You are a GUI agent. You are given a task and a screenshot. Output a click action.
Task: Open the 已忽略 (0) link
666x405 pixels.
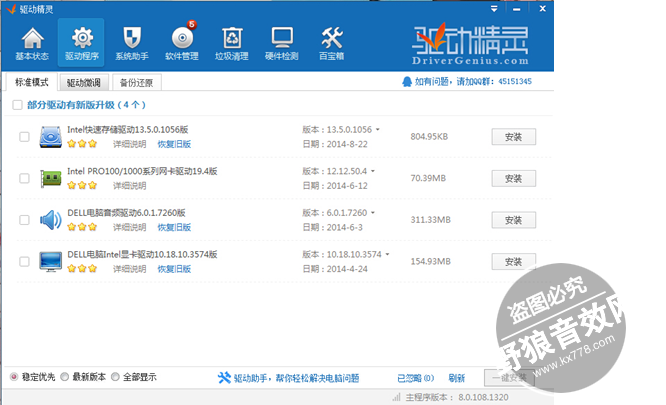pyautogui.click(x=415, y=378)
